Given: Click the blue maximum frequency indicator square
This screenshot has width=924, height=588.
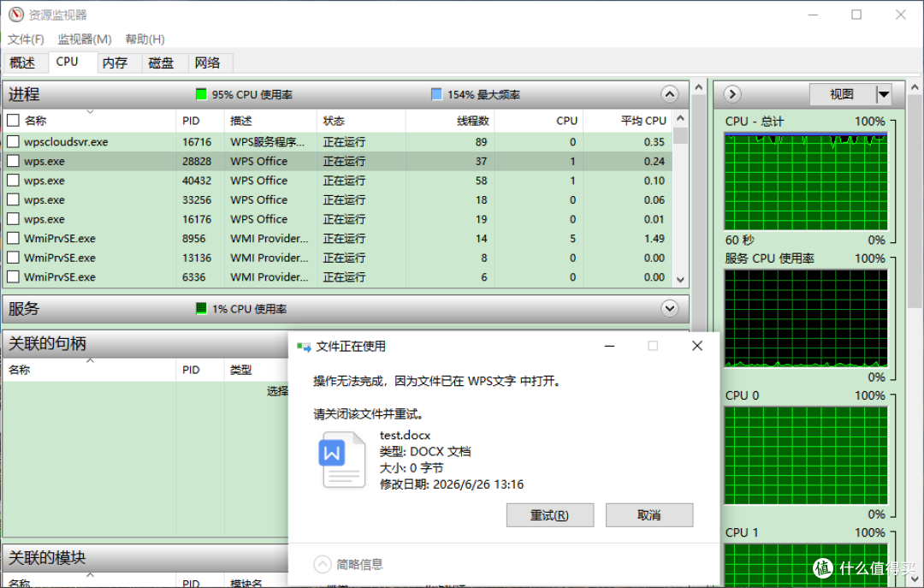Looking at the screenshot, I should click(x=436, y=94).
